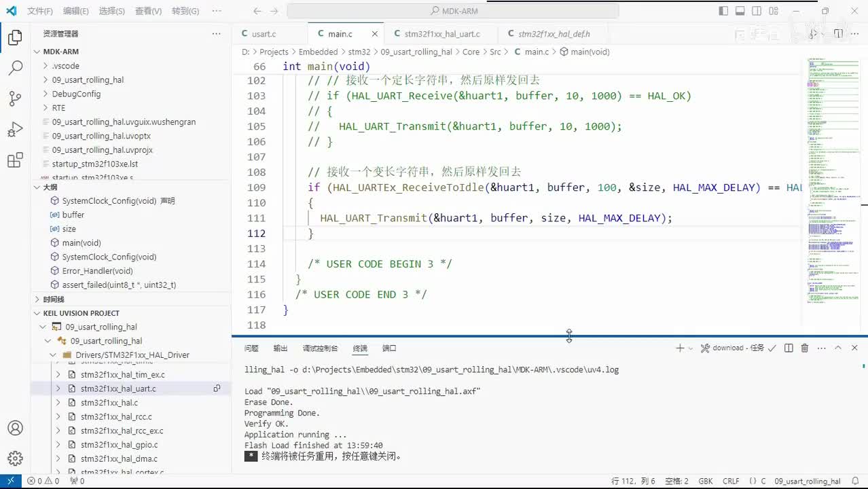Open the 转到(G) menu
This screenshot has height=489, width=868.
(185, 11)
